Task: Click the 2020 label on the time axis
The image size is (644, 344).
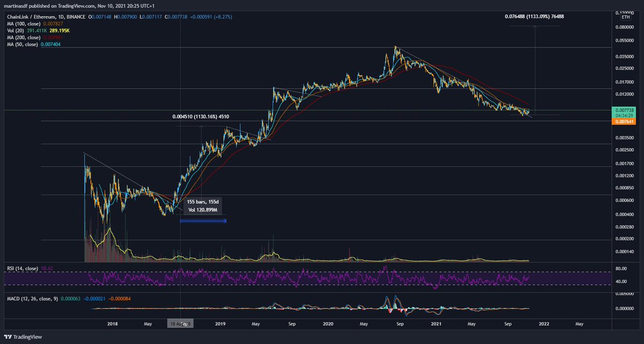Action: [x=328, y=324]
